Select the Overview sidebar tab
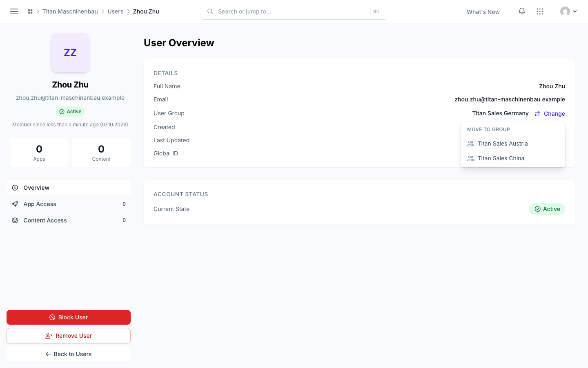Image resolution: width=588 pixels, height=368 pixels. coord(69,188)
